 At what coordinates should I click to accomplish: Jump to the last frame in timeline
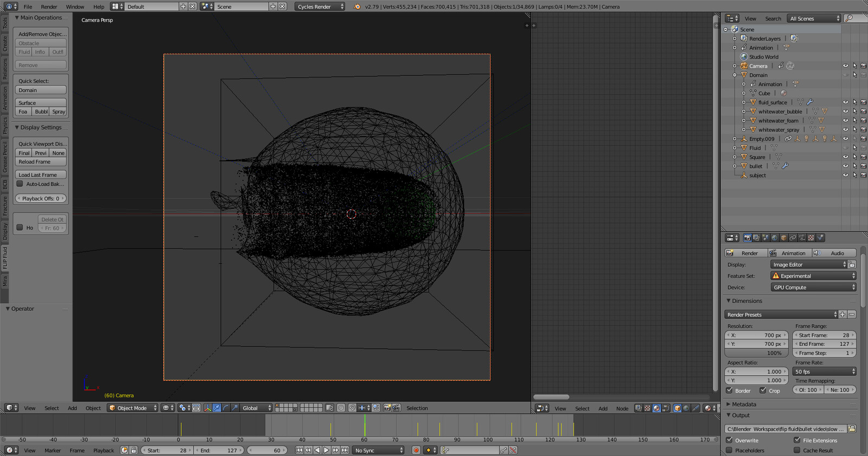[x=344, y=451]
